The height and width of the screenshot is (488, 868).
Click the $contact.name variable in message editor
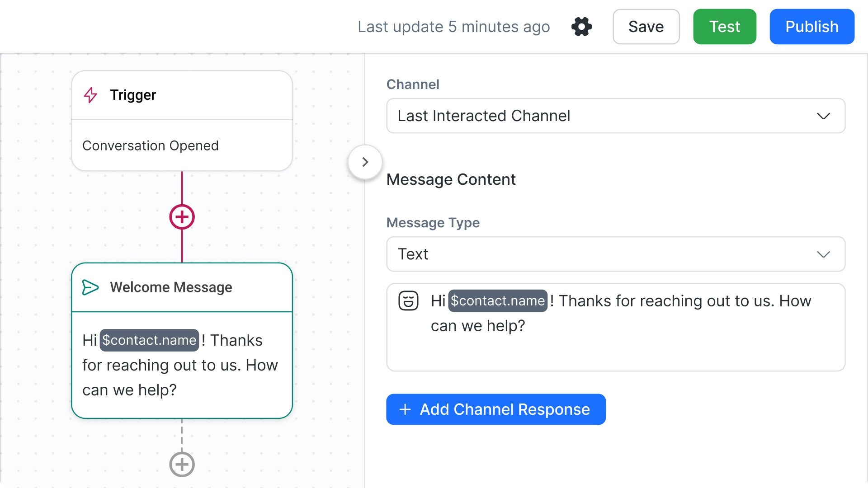tap(497, 301)
